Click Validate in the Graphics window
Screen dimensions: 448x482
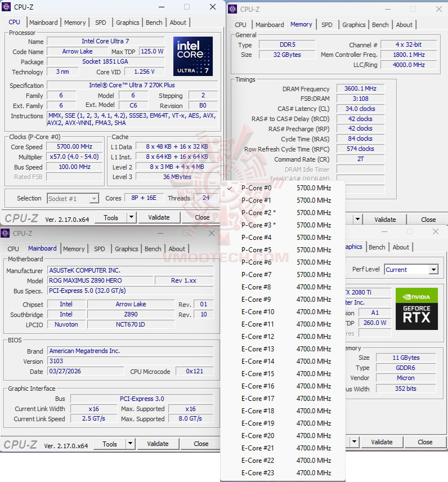point(382,442)
